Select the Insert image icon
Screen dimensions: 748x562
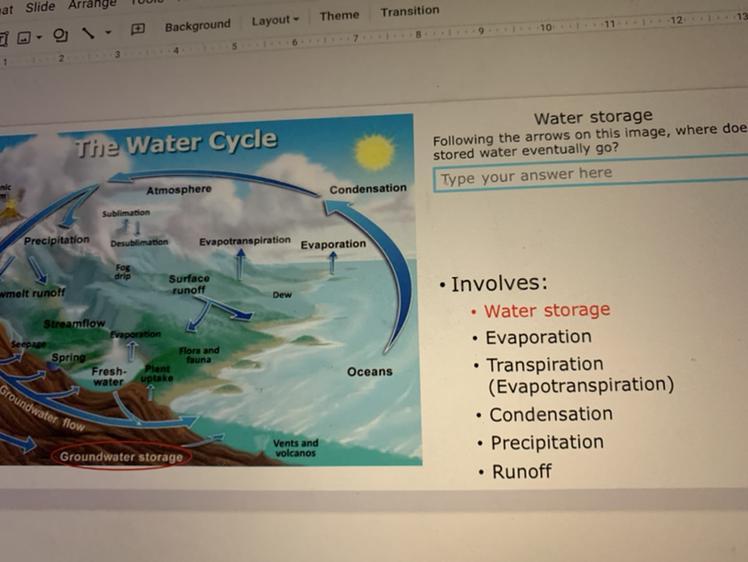click(x=24, y=37)
